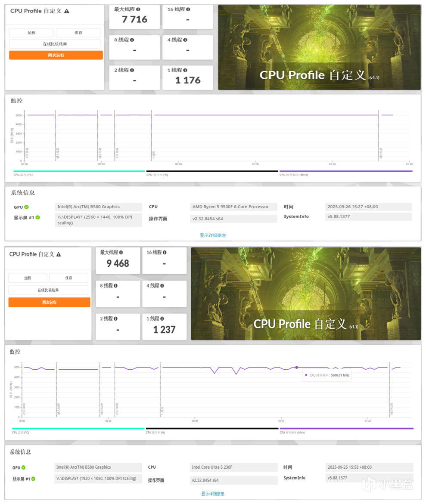This screenshot has width=426, height=504.
Task: Click the info icon beside 16 线程 in Intel result
Action: (x=165, y=252)
